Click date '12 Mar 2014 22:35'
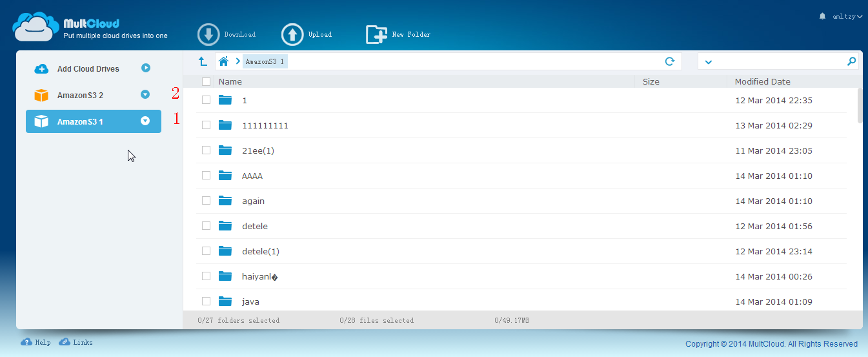Screen dimensions: 868x357 point(774,101)
